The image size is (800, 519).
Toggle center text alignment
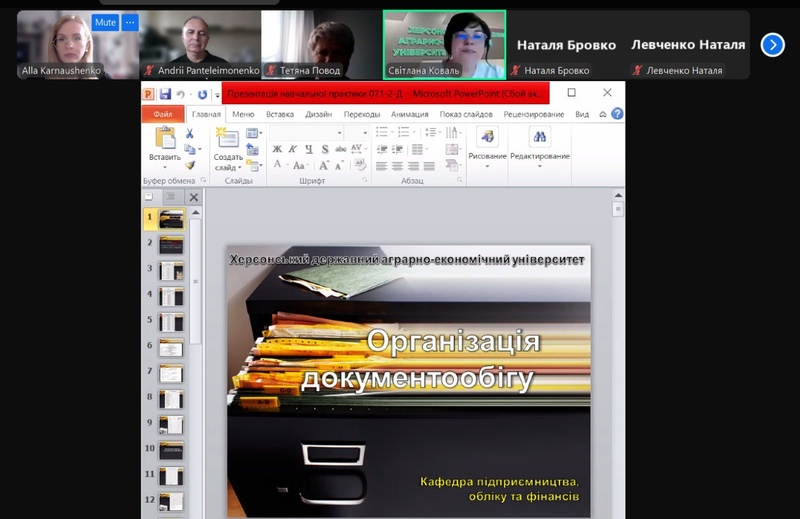coord(397,166)
